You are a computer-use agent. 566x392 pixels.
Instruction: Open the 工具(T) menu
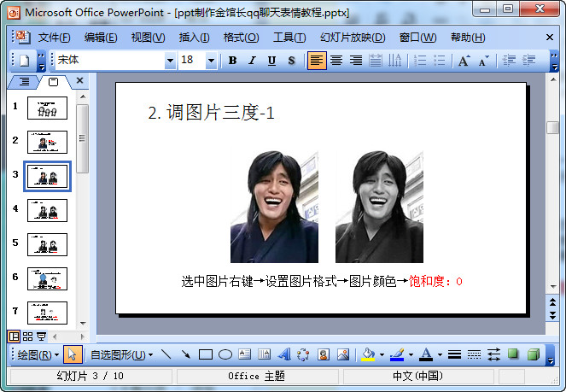(x=289, y=38)
